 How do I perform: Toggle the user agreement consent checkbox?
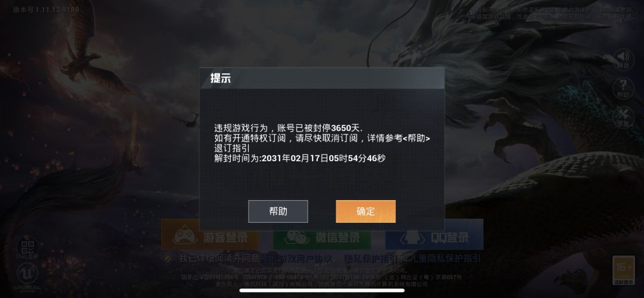pos(167,259)
